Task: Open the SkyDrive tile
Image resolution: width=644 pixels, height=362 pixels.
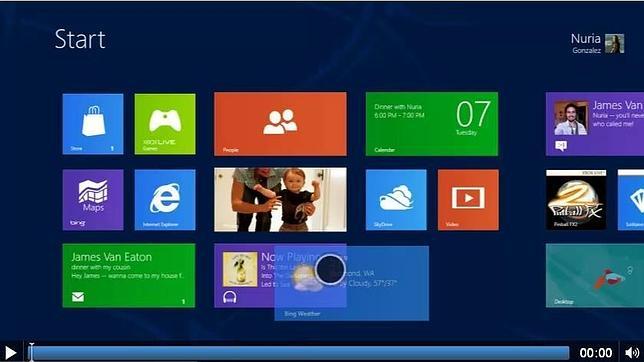Action: click(x=396, y=200)
